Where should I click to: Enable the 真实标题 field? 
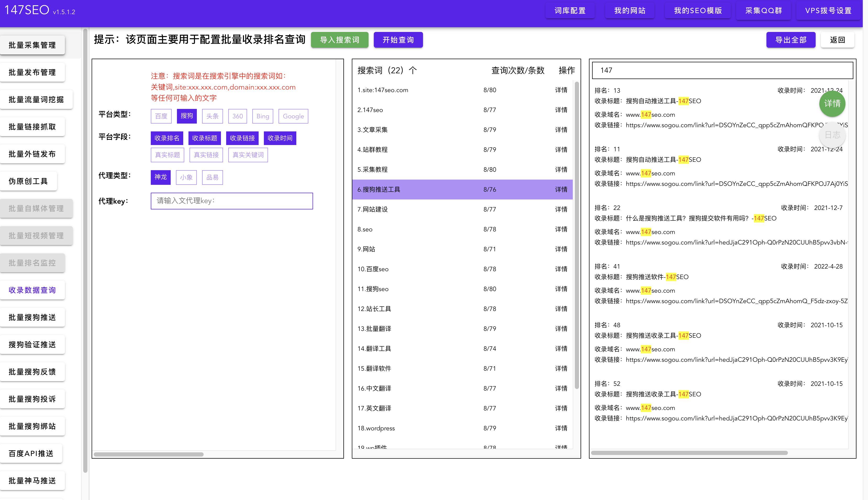168,155
